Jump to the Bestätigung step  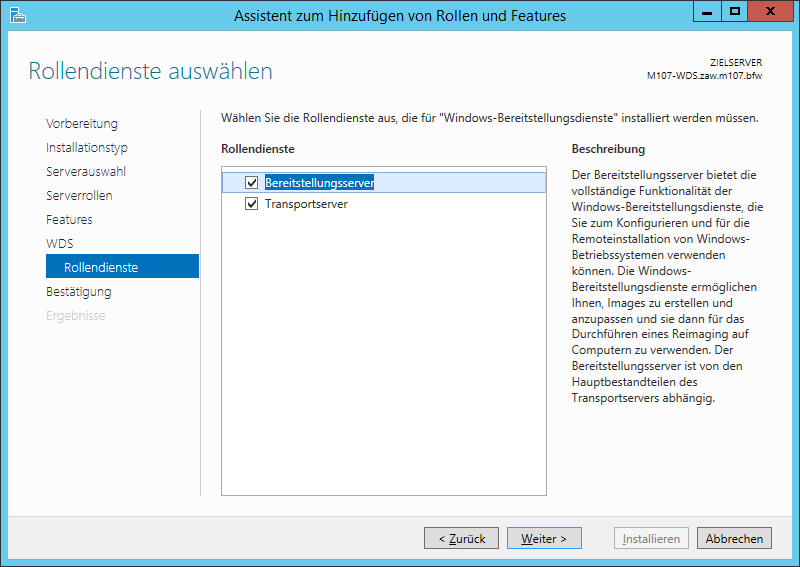click(x=79, y=292)
